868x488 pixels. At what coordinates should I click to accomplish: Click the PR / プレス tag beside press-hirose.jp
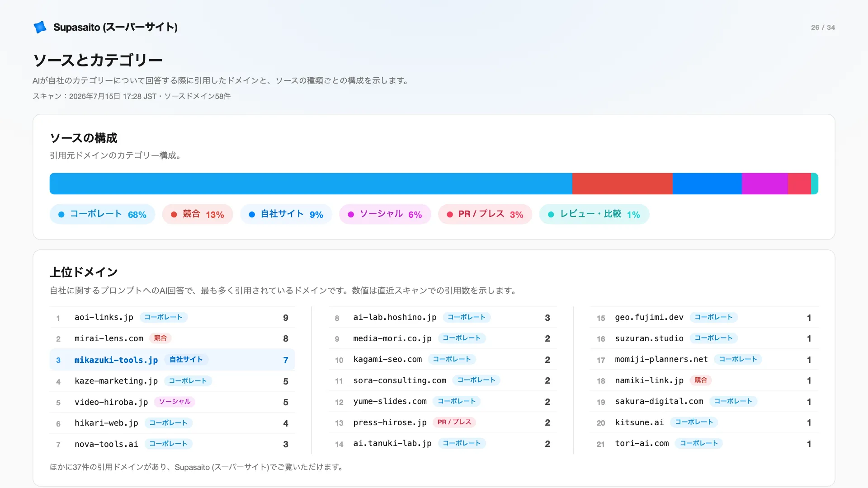point(454,422)
